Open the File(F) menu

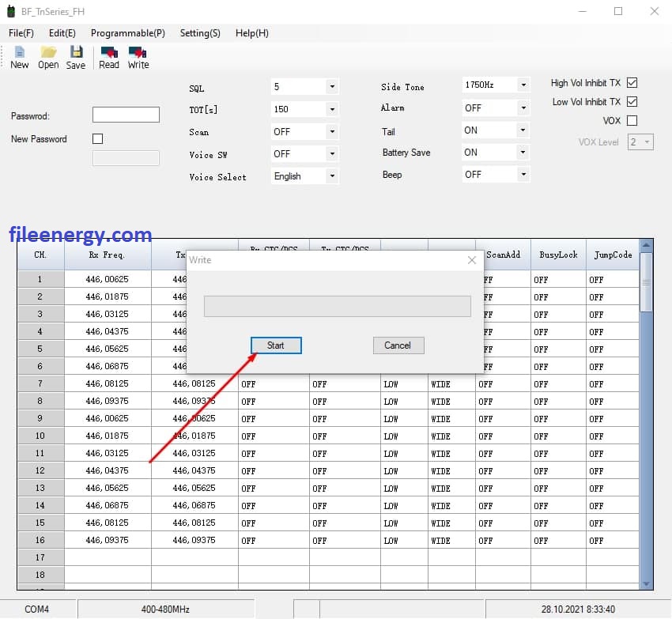point(21,33)
